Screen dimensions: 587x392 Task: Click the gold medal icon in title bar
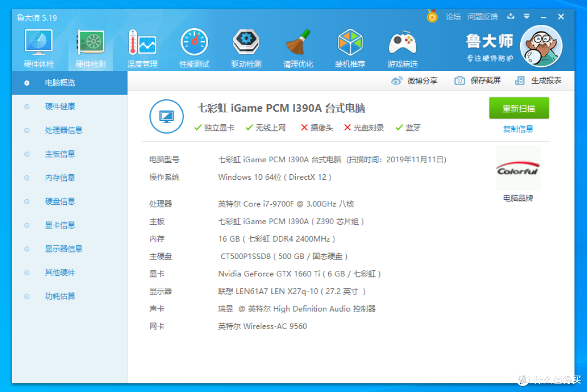click(x=432, y=16)
